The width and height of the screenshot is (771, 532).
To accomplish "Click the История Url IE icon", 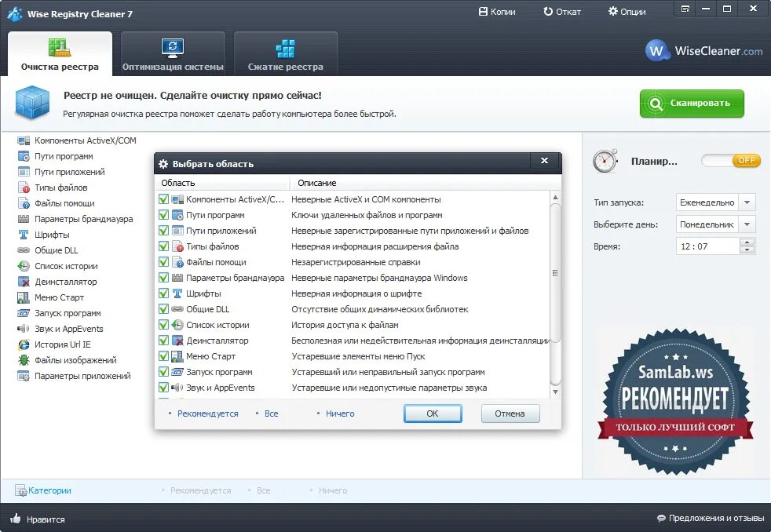I will (x=24, y=344).
